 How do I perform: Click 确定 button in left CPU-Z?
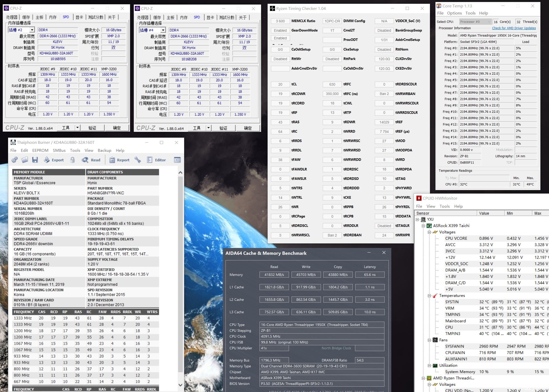(117, 128)
